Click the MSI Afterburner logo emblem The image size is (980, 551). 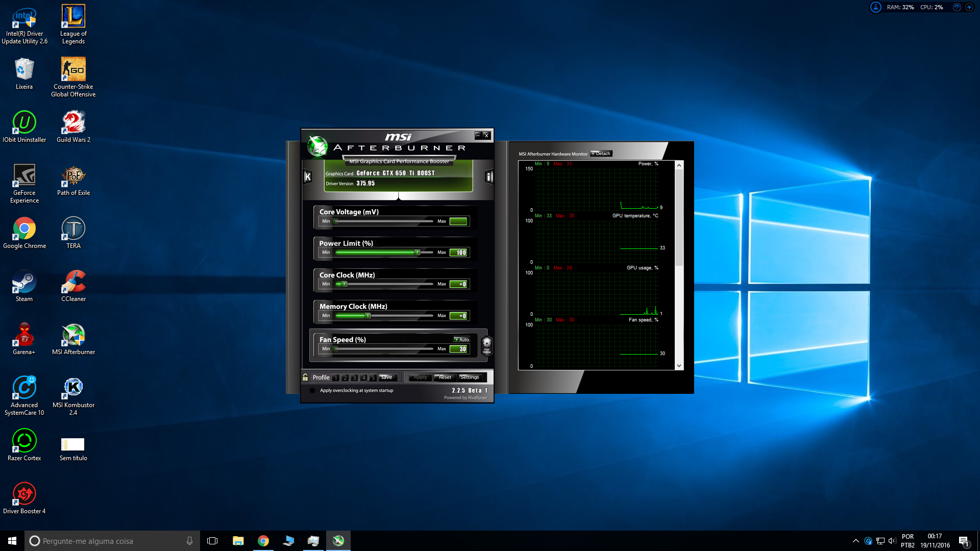click(x=317, y=146)
